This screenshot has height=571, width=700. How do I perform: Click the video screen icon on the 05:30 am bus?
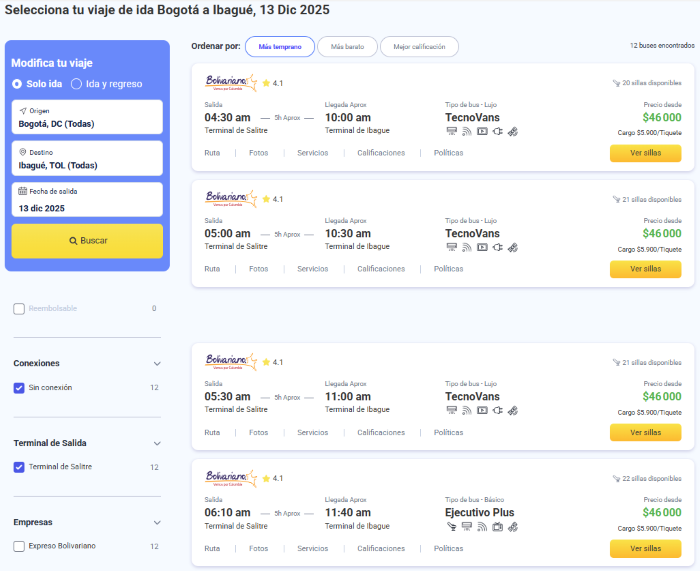pyautogui.click(x=482, y=410)
